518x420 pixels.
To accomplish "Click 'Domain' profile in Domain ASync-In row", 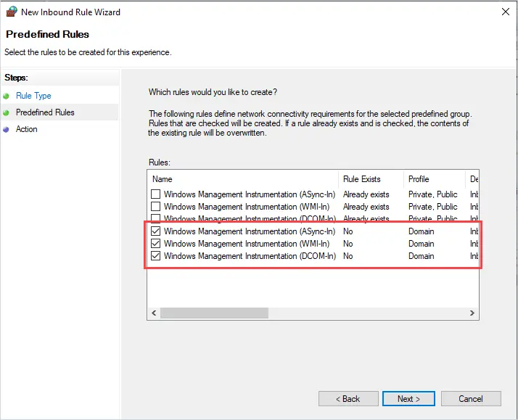I will tap(422, 231).
